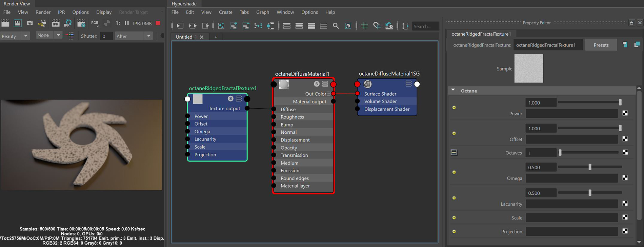The image size is (644, 247).
Task: Toggle alpha channel display in Render View
Action: click(x=107, y=23)
